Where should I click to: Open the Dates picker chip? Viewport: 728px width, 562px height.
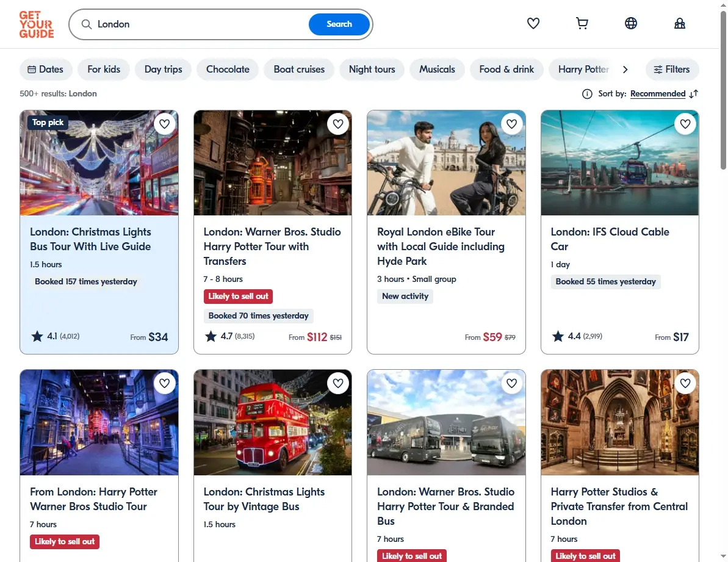coord(46,69)
